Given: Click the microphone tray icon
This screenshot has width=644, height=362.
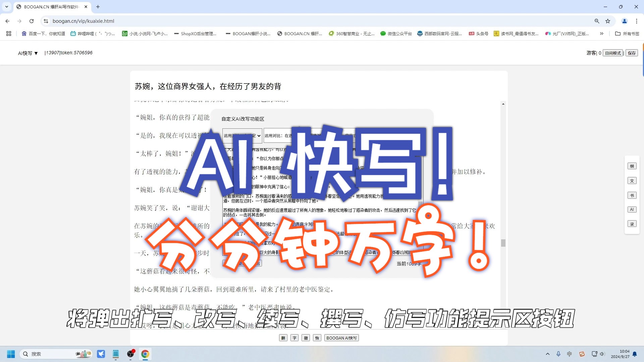Looking at the screenshot, I should 558,354.
